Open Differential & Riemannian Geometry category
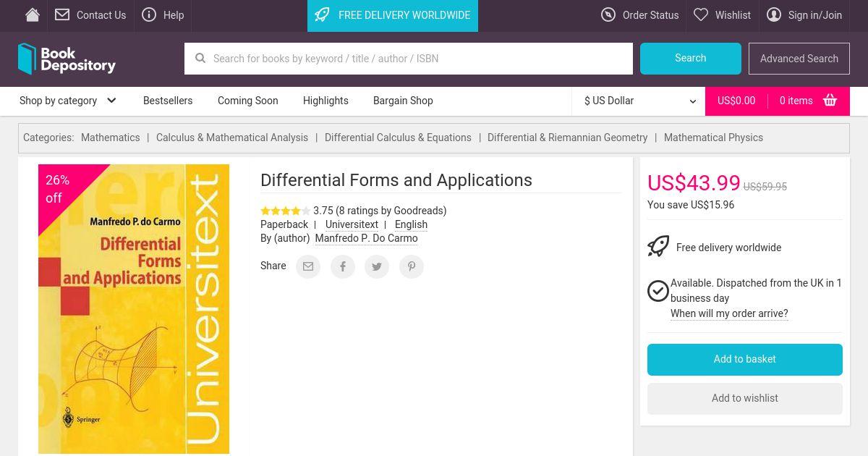This screenshot has width=868, height=456. 568,138
